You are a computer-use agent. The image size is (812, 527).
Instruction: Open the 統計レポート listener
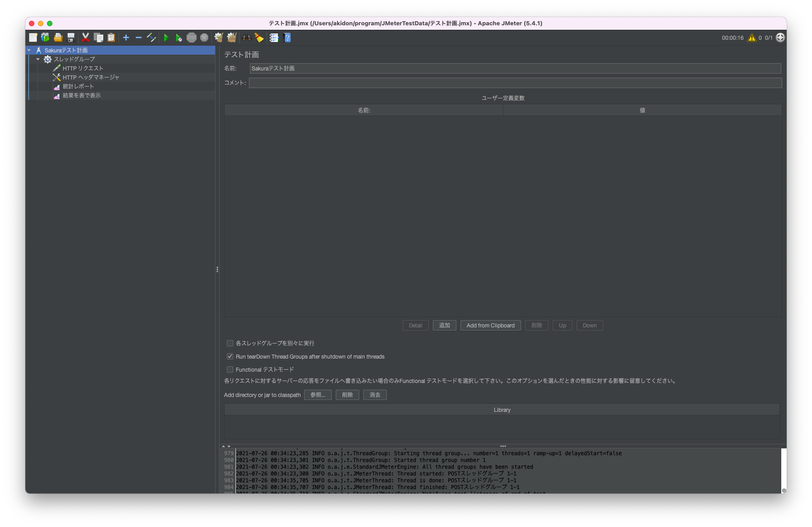[78, 86]
